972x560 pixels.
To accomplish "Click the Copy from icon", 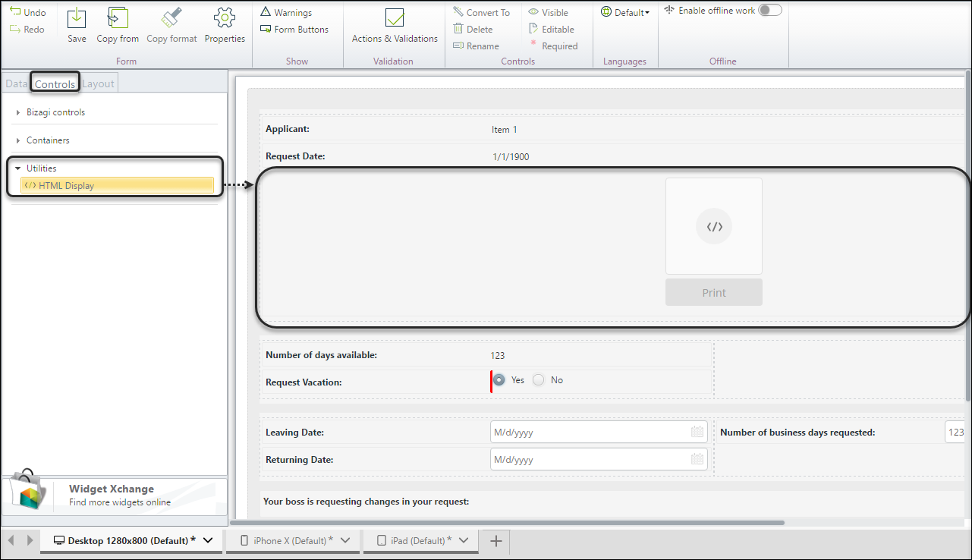I will [x=118, y=18].
